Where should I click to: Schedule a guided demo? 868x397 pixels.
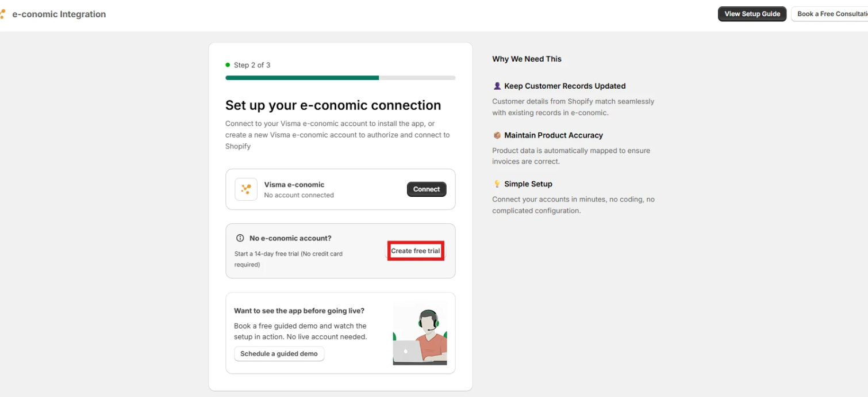click(x=279, y=354)
